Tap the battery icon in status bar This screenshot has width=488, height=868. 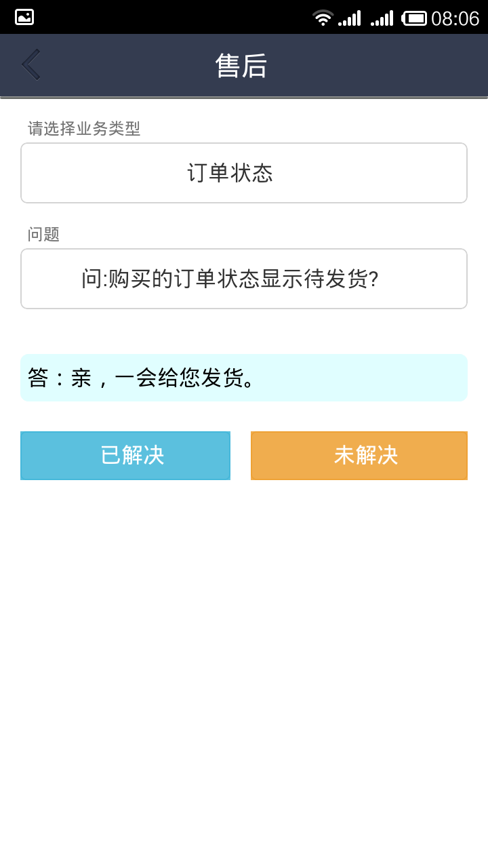(x=414, y=18)
